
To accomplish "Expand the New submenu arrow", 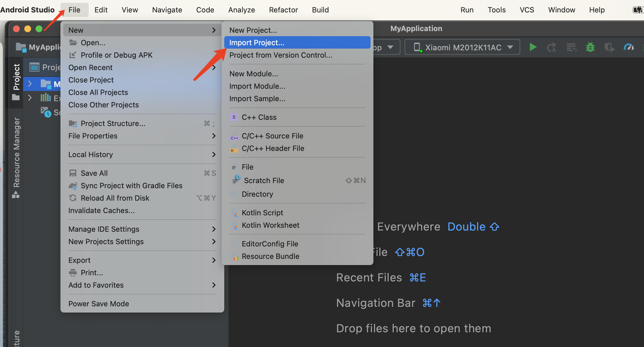I will [x=214, y=30].
